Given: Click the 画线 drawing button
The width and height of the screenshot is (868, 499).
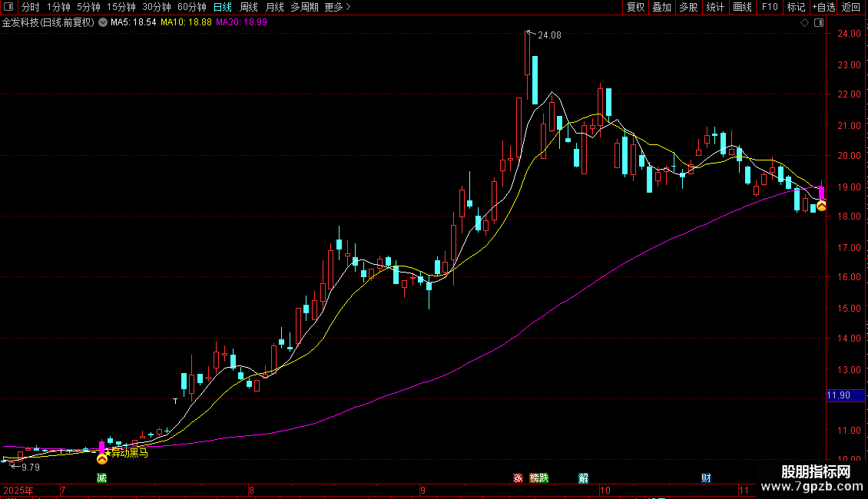Looking at the screenshot, I should coord(742,7).
